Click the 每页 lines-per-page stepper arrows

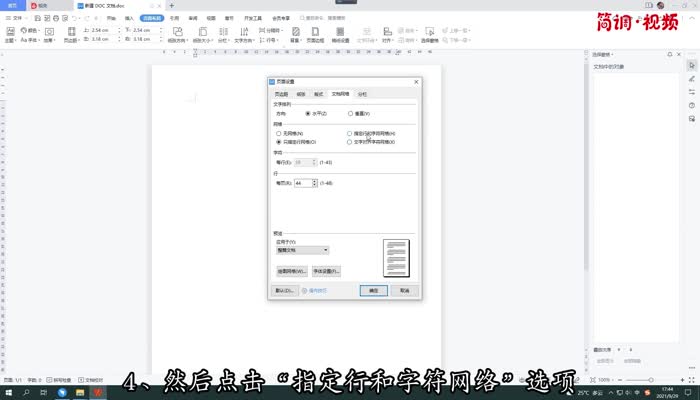[315, 183]
